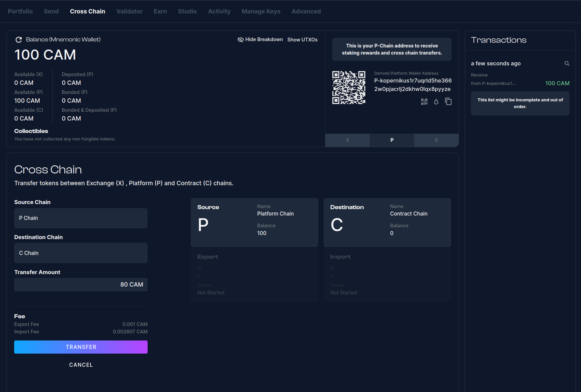Open the Destination Chain dropdown

(81, 253)
